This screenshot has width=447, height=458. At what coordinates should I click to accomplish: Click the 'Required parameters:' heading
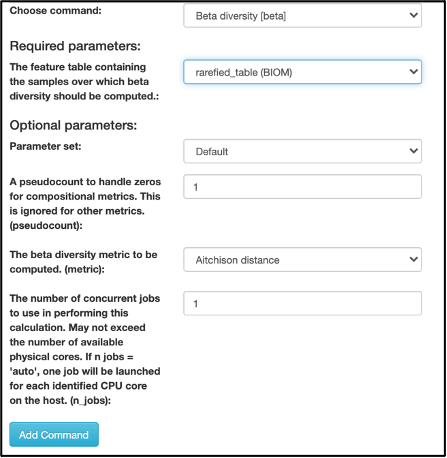pos(75,46)
